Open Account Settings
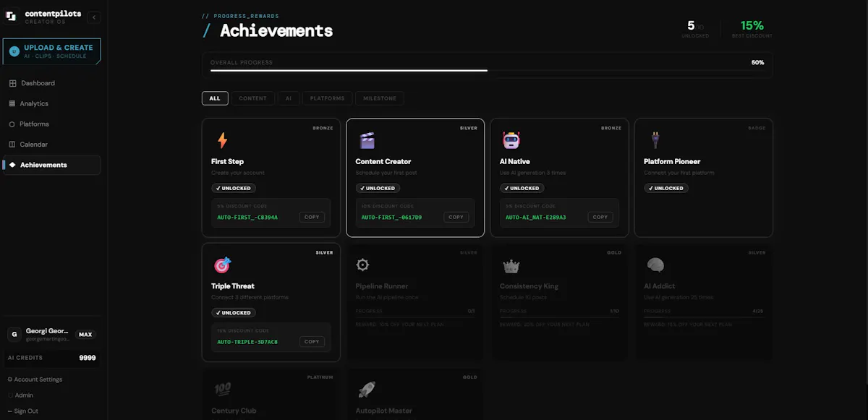Image resolution: width=868 pixels, height=420 pixels. (35, 380)
